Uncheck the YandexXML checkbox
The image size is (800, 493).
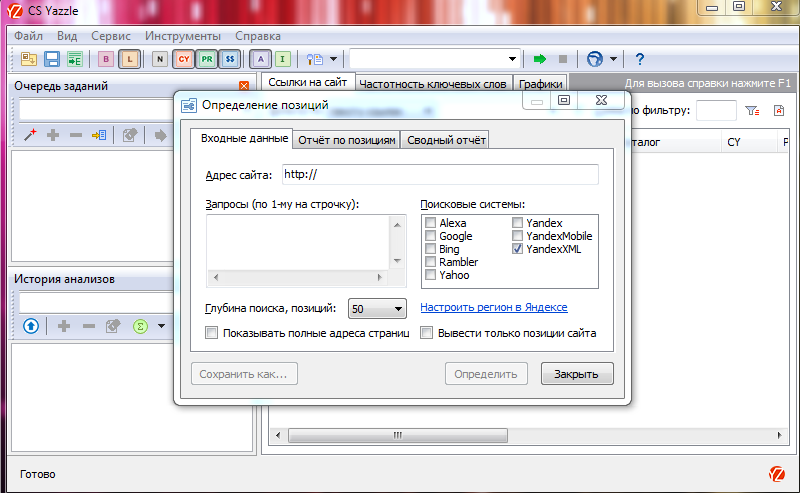(517, 249)
